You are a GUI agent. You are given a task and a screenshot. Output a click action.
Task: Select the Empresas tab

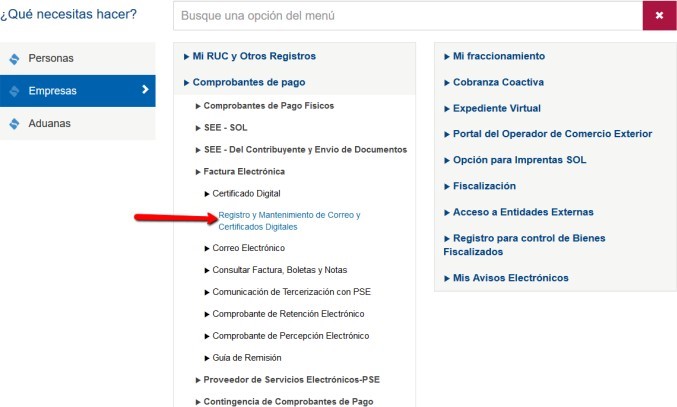pyautogui.click(x=78, y=91)
